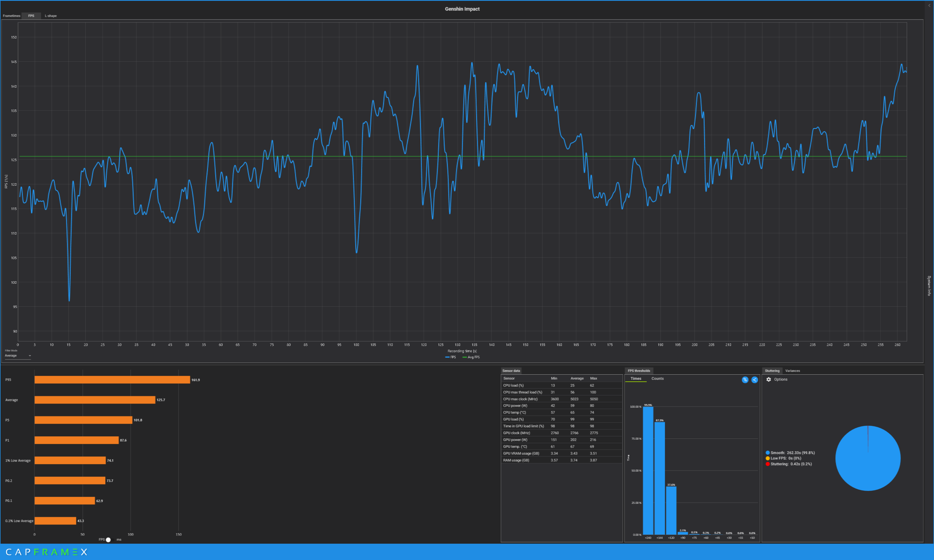Select the GPU clock (MHz) row
The image size is (934, 560).
pos(561,433)
